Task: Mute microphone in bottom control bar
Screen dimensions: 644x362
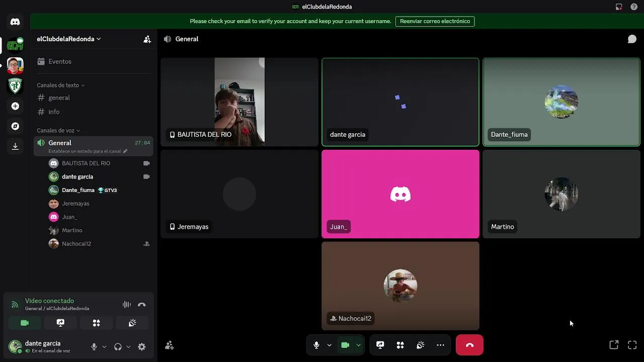Action: click(x=316, y=345)
